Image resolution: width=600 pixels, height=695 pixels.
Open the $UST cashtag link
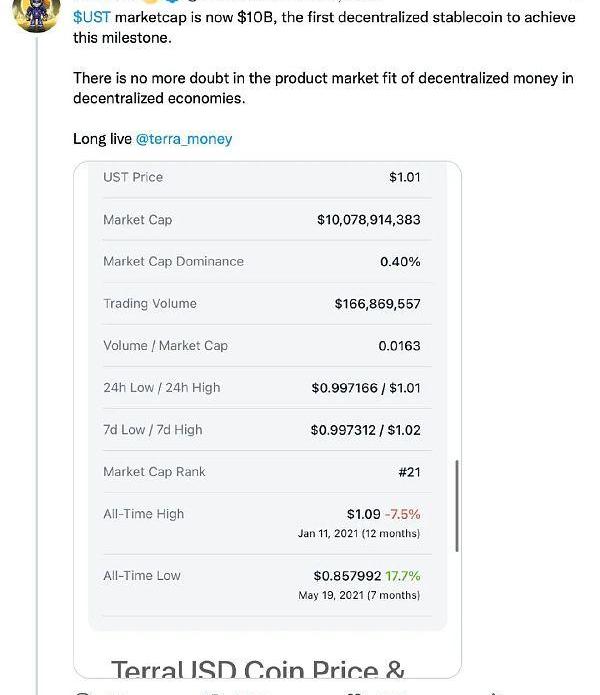(x=92, y=17)
